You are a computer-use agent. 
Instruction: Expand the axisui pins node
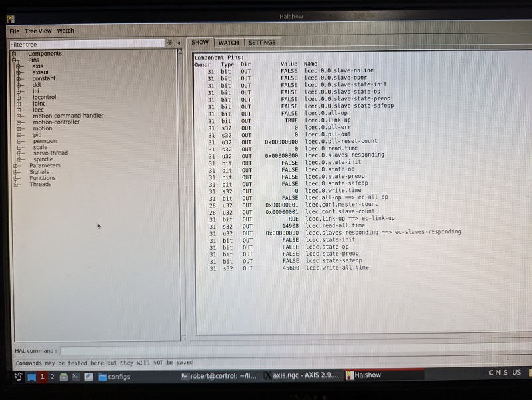[19, 73]
